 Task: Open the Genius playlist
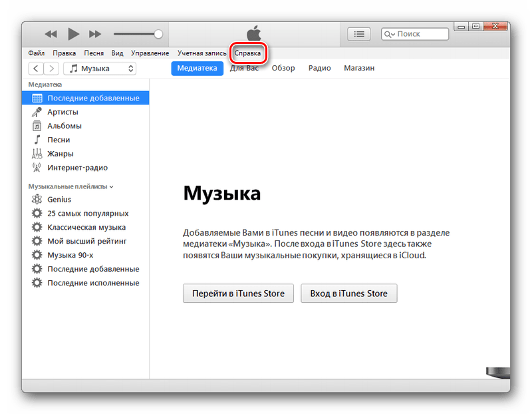pyautogui.click(x=86, y=200)
